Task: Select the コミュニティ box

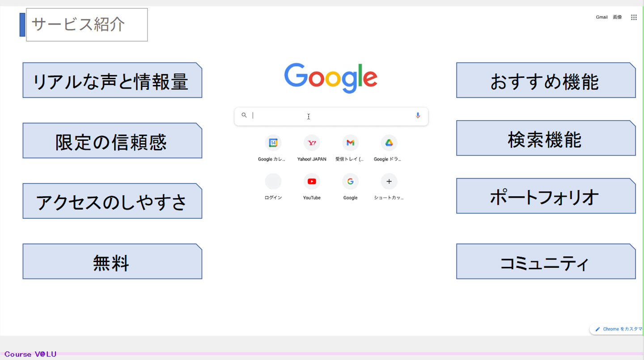Action: (546, 261)
